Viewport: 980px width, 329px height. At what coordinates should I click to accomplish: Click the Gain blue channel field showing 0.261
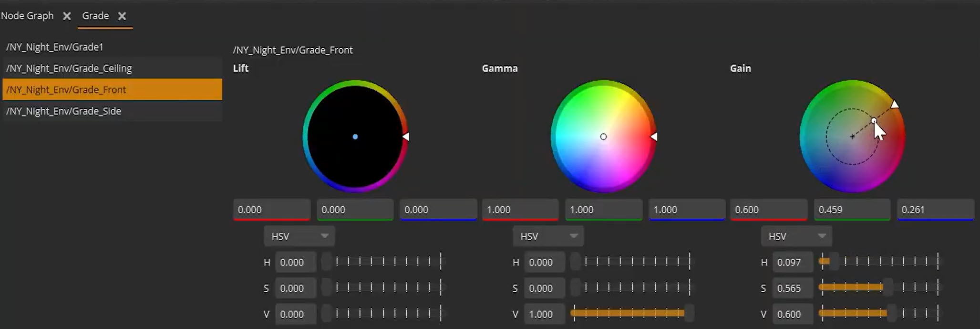click(x=935, y=210)
